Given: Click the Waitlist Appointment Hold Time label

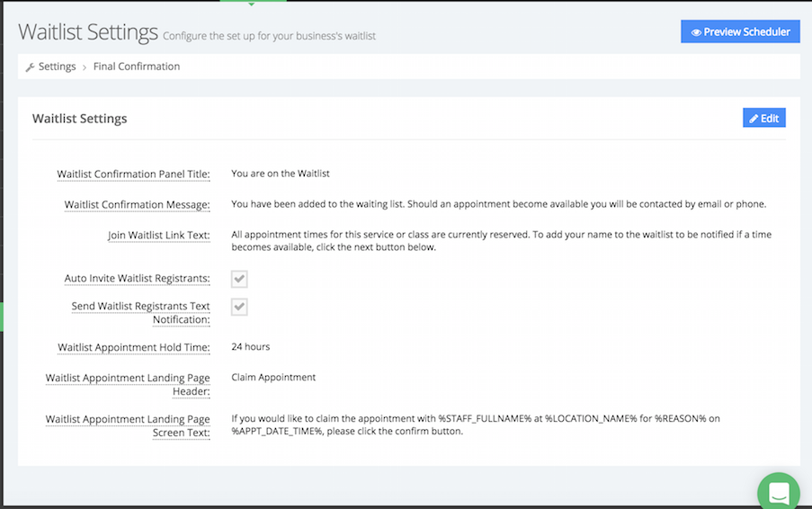Looking at the screenshot, I should (x=133, y=347).
